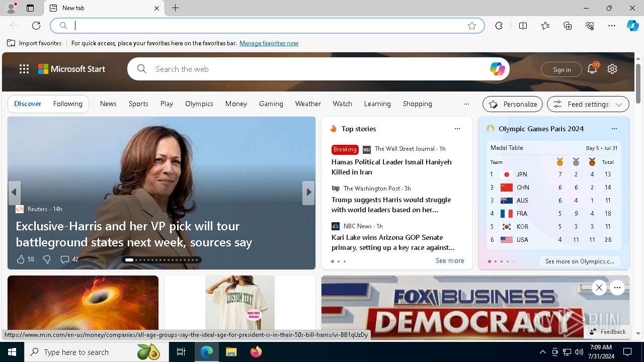Open the Favorites list icon

(545, 26)
